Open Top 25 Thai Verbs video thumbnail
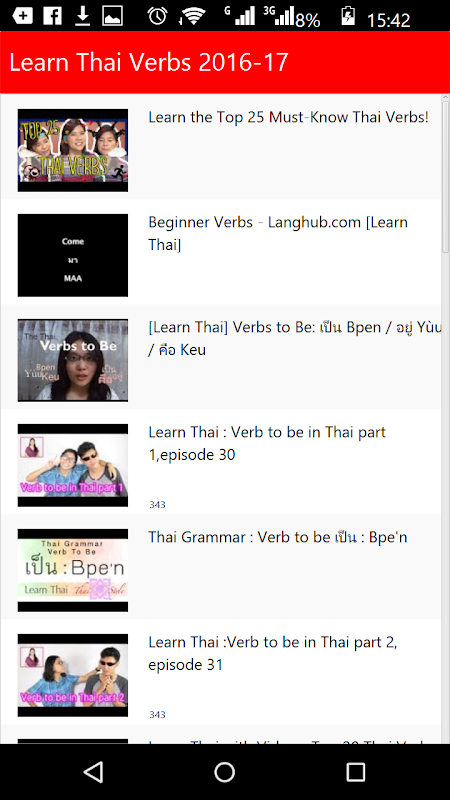450x800 pixels. click(73, 150)
